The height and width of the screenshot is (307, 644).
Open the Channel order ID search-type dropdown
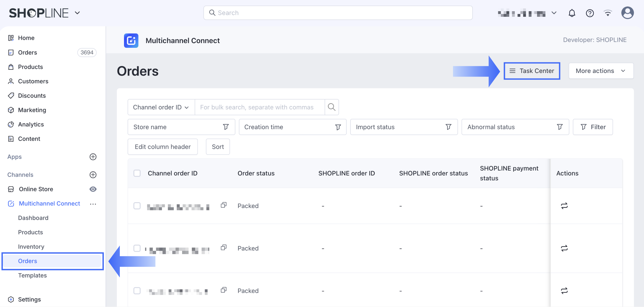point(161,107)
